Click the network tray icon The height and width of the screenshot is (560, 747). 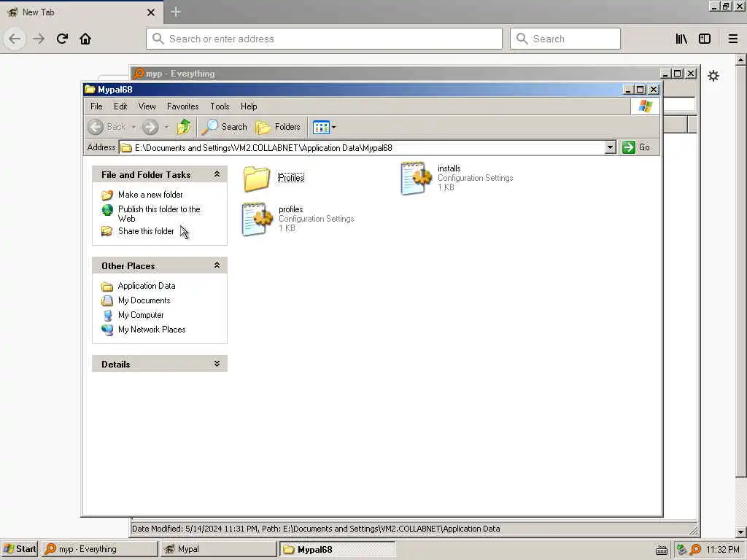click(x=681, y=550)
